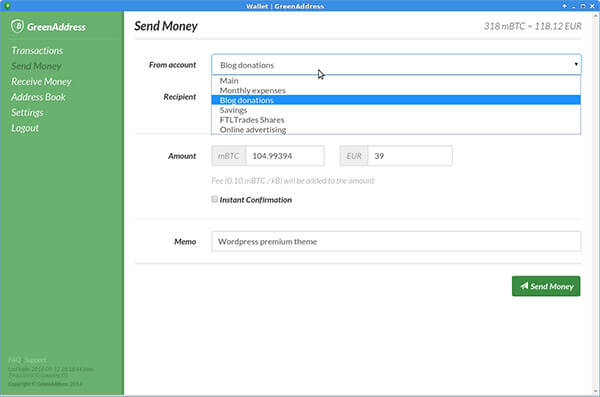Click the paper plane icon on Send Money
The image size is (600, 397).
(x=524, y=286)
